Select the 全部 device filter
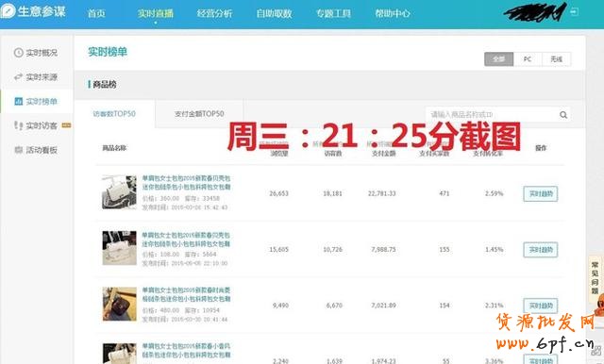Viewport: 604px width, 364px height. coord(499,58)
